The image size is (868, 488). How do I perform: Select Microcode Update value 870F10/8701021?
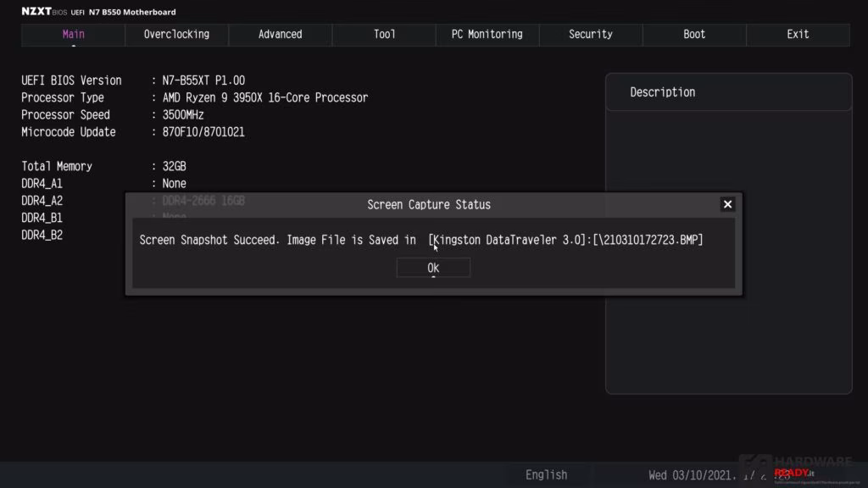click(x=203, y=132)
